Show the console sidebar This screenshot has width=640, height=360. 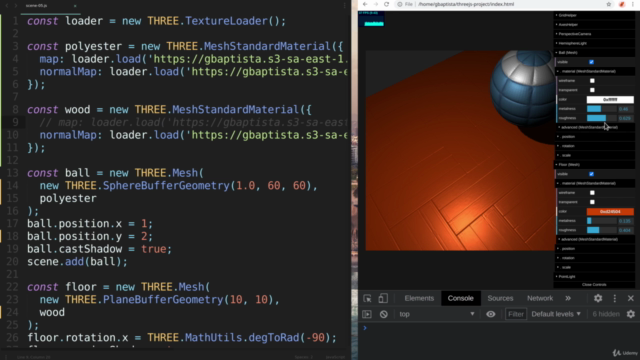coord(367,314)
